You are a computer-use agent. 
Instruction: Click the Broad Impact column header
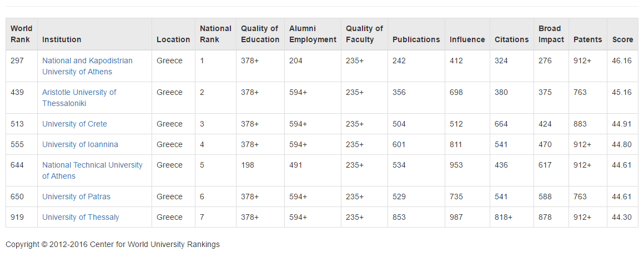pos(551,34)
